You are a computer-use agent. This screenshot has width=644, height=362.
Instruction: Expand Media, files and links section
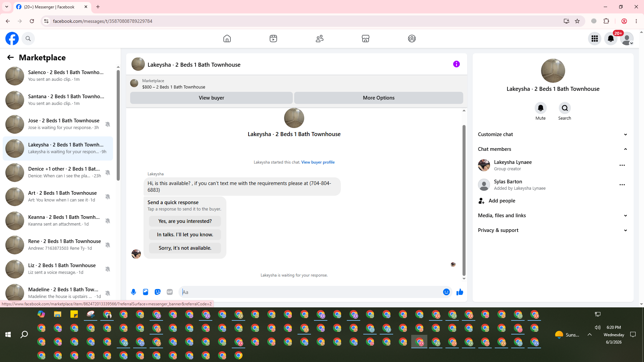(x=553, y=216)
